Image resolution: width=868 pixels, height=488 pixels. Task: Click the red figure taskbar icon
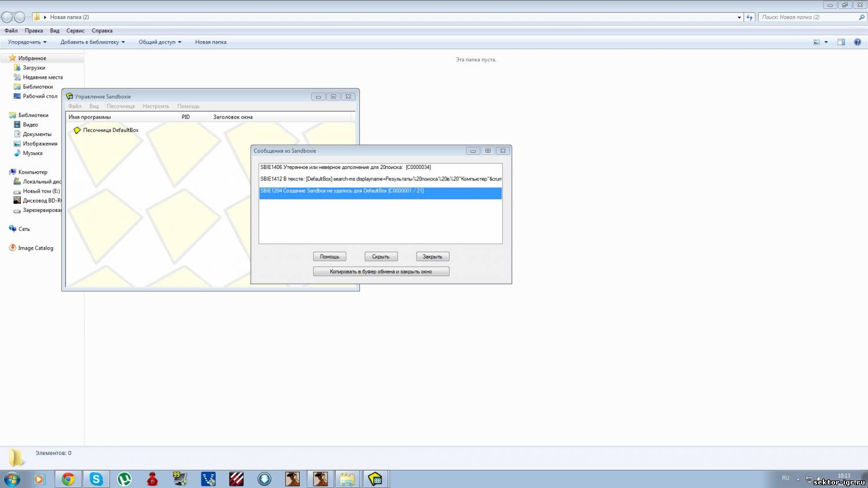pyautogui.click(x=152, y=479)
